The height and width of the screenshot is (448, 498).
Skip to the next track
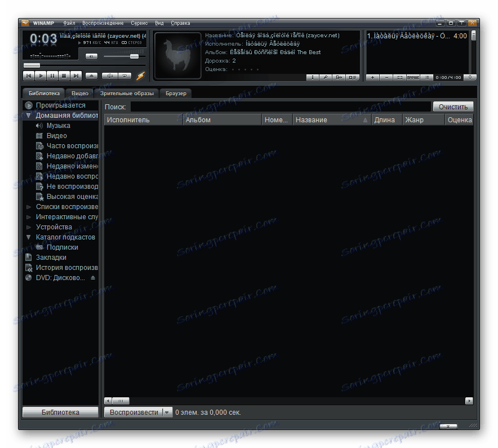point(76,76)
